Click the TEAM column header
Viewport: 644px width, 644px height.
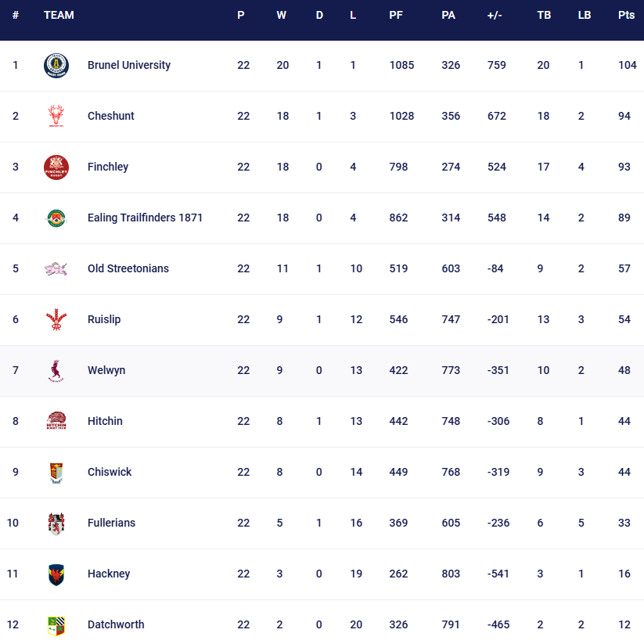(59, 15)
